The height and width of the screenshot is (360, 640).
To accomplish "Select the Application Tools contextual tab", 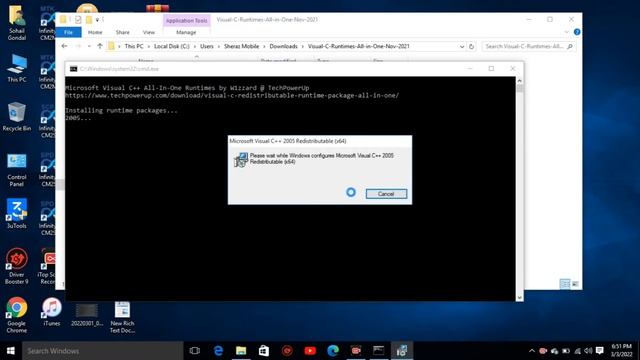I will [187, 20].
